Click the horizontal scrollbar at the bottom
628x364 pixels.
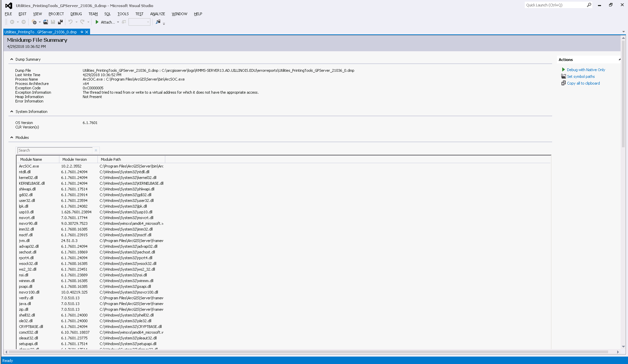coord(308,352)
